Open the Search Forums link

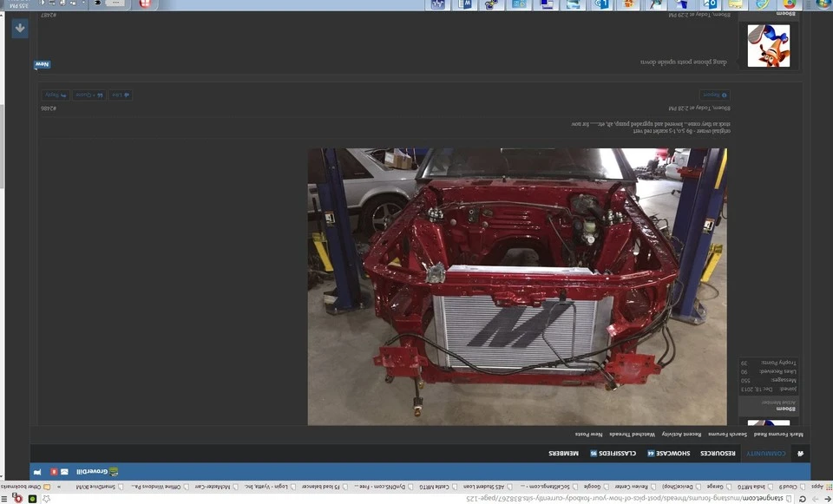727,435
